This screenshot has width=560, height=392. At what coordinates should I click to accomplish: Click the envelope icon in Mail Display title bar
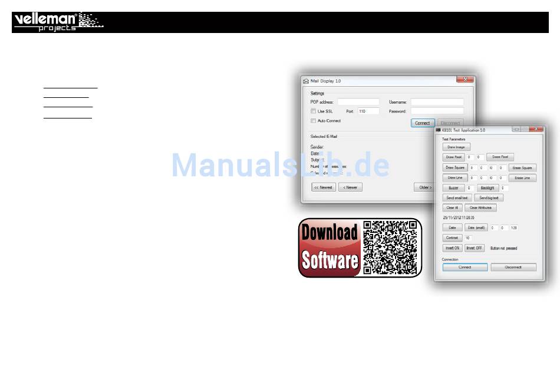pyautogui.click(x=306, y=81)
